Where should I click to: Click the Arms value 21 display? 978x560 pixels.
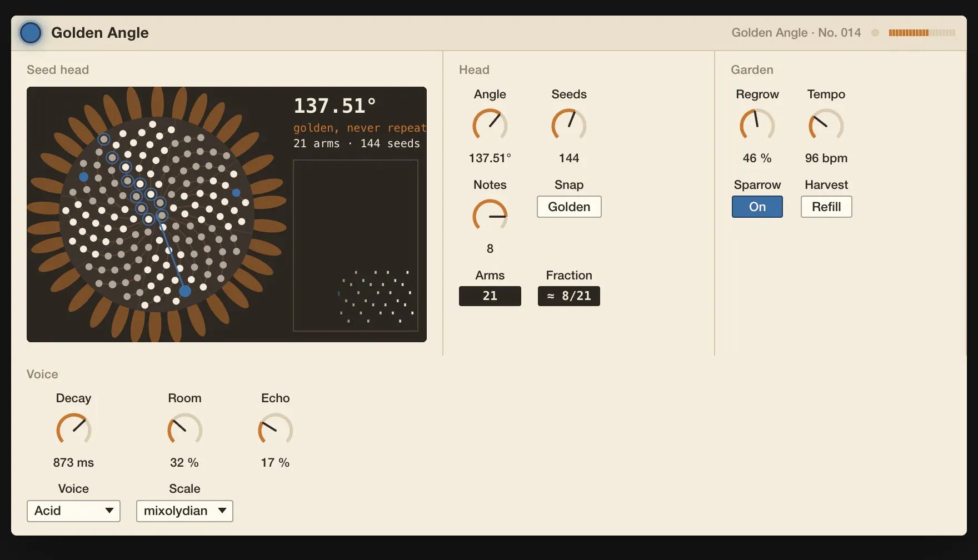click(x=490, y=296)
